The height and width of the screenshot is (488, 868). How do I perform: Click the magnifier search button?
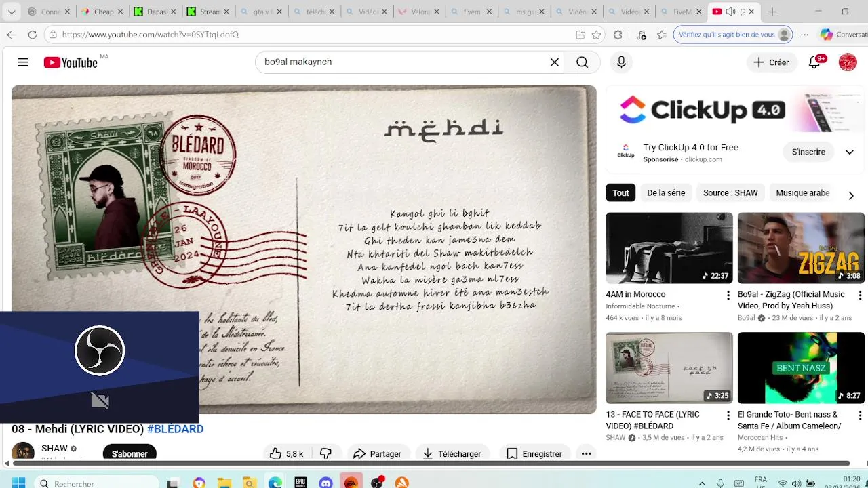[x=582, y=62]
